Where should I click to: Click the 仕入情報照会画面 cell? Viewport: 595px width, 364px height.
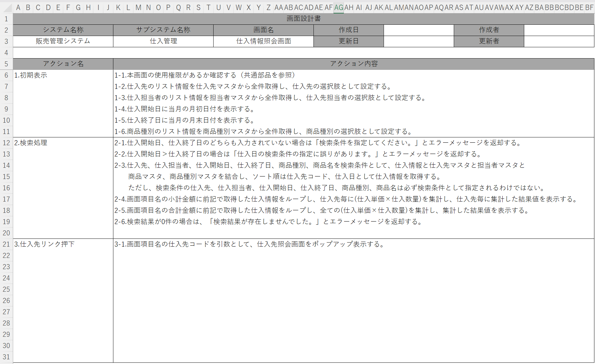263,41
